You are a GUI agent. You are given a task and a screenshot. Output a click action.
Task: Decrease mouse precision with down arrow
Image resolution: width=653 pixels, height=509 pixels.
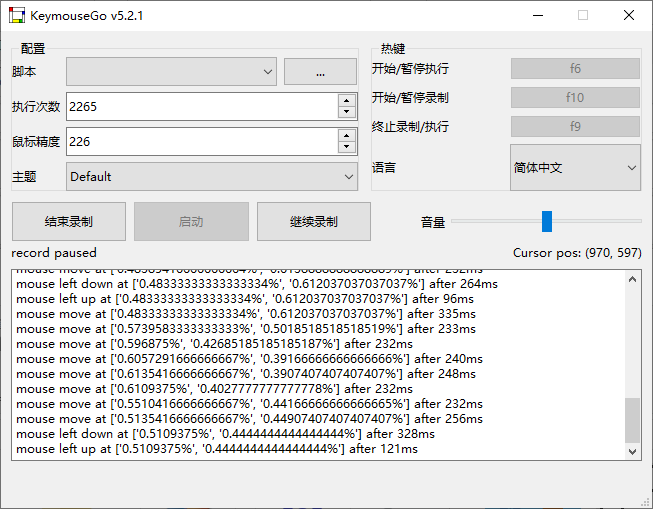(346, 147)
